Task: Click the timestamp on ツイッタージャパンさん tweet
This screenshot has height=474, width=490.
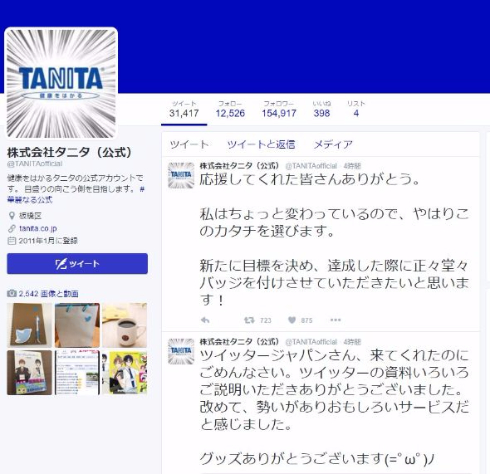Action: click(x=352, y=342)
